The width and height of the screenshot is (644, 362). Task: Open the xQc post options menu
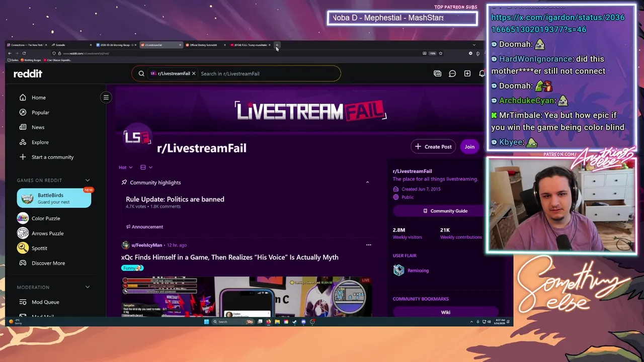pyautogui.click(x=368, y=245)
